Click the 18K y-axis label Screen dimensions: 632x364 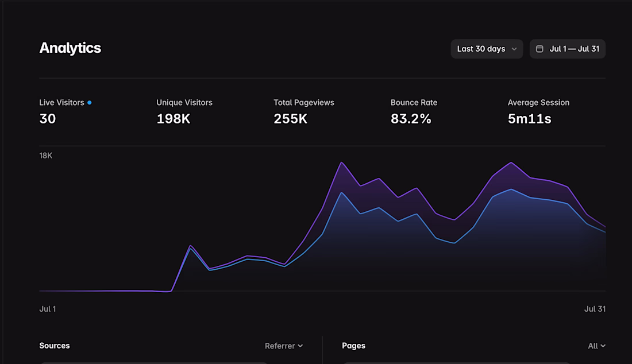46,156
